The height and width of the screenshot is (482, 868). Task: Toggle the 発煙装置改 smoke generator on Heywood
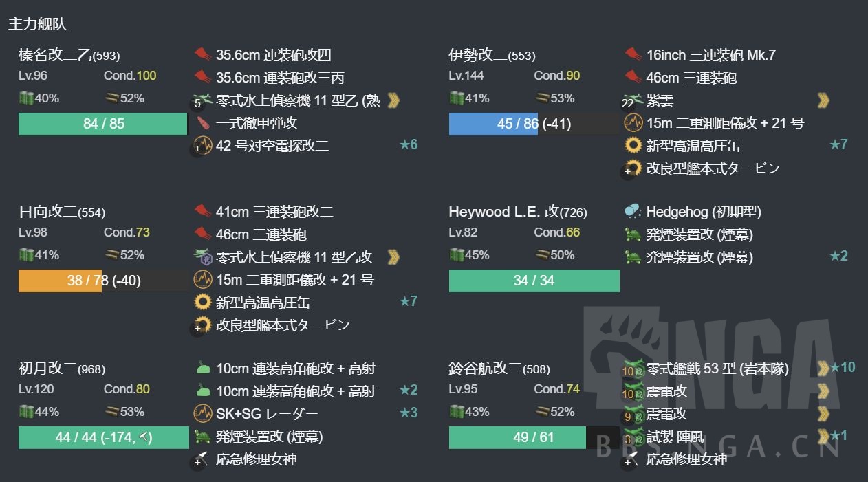[x=632, y=234]
